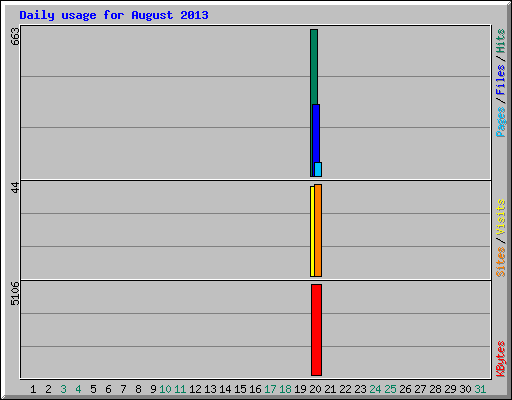Click day '23' on the x-axis

(x=360, y=389)
